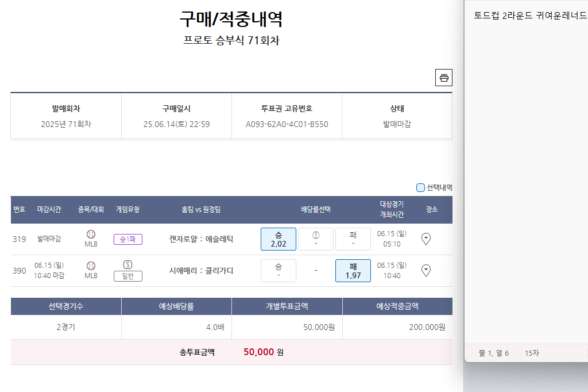Click the 일반 game type badge
Image resolution: width=588 pixels, height=392 pixels.
tap(127, 276)
